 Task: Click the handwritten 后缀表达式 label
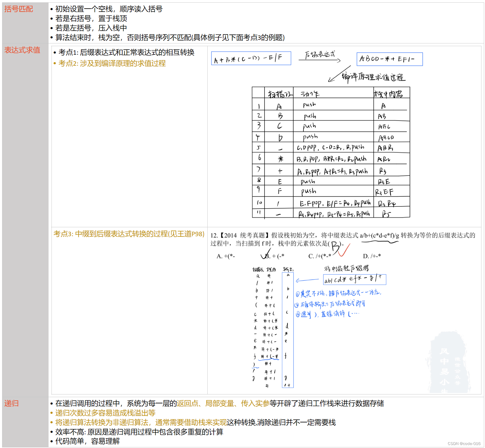pyautogui.click(x=320, y=54)
